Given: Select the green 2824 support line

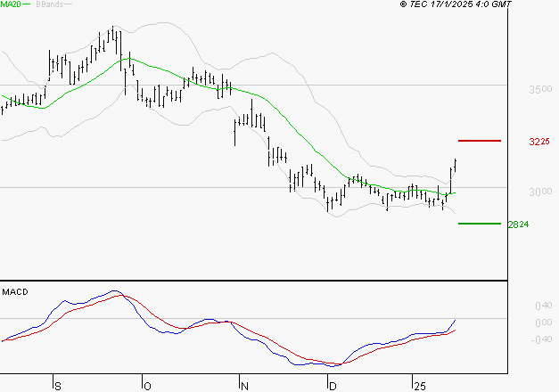Looking at the screenshot, I should click(480, 224).
